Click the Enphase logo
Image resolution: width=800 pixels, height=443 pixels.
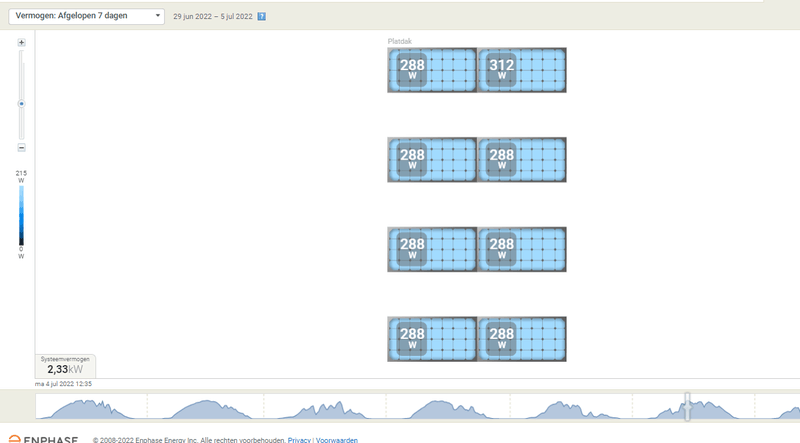[43, 439]
